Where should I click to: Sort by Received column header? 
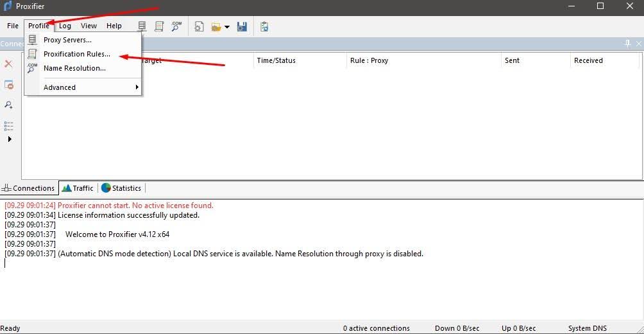[x=605, y=60]
